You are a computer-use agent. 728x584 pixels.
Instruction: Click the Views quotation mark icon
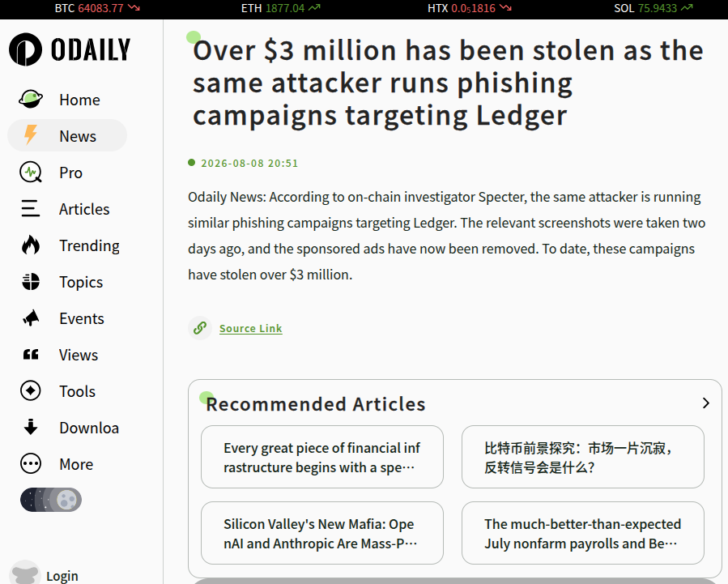click(31, 355)
